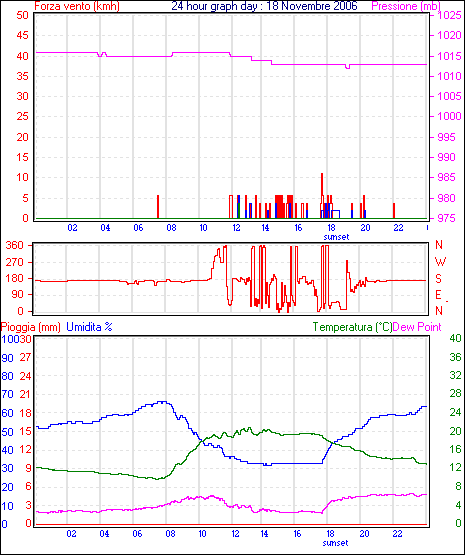Screen dimensions: 465x556
Task: Click the sunset label under bottom chart
Action: click(335, 543)
